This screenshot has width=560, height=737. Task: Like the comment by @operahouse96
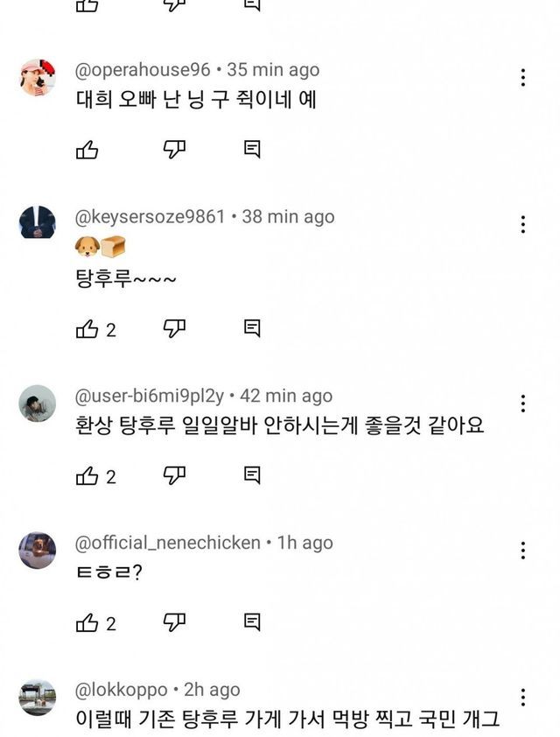click(x=87, y=150)
